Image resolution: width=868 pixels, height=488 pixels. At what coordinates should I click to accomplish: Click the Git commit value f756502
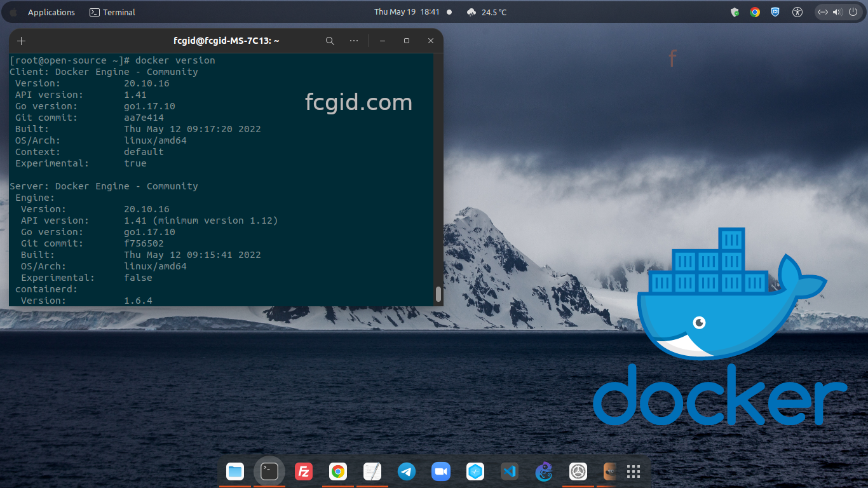pyautogui.click(x=144, y=243)
